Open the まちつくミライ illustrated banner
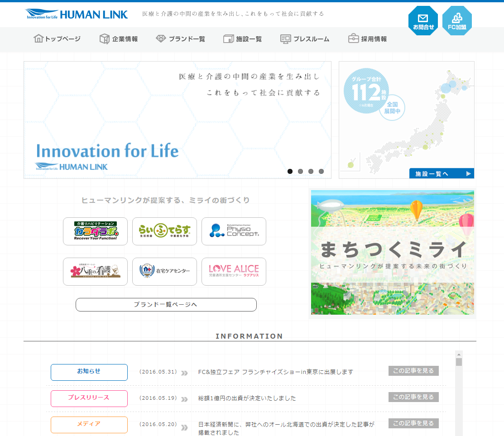504x436 pixels. click(x=392, y=253)
